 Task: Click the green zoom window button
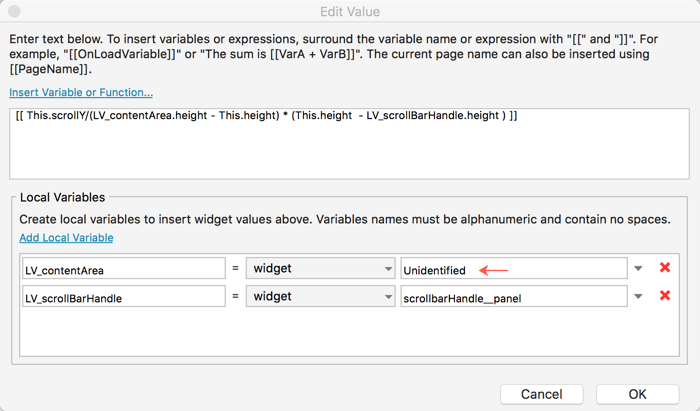(54, 11)
